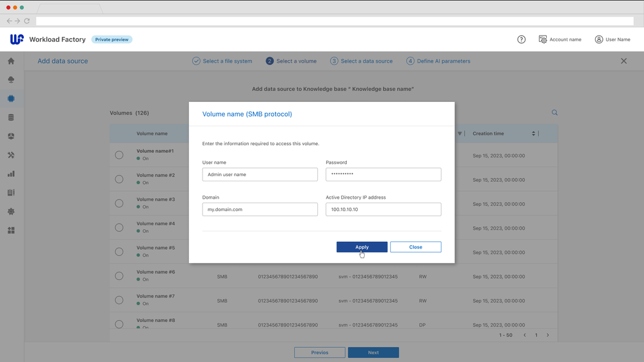
Task: Open the Account name icon in header
Action: (543, 39)
